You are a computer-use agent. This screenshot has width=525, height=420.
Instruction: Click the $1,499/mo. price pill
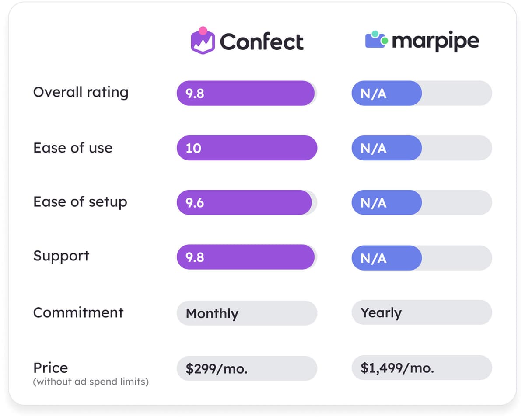(422, 368)
